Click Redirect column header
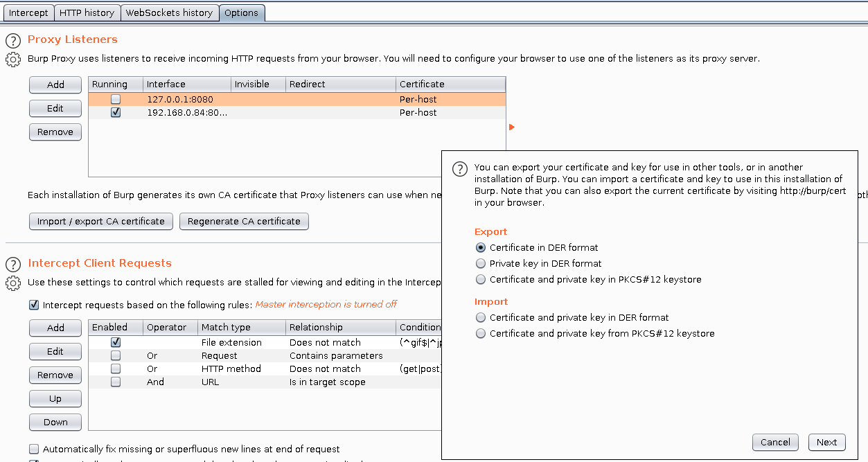The height and width of the screenshot is (462, 868). point(341,84)
